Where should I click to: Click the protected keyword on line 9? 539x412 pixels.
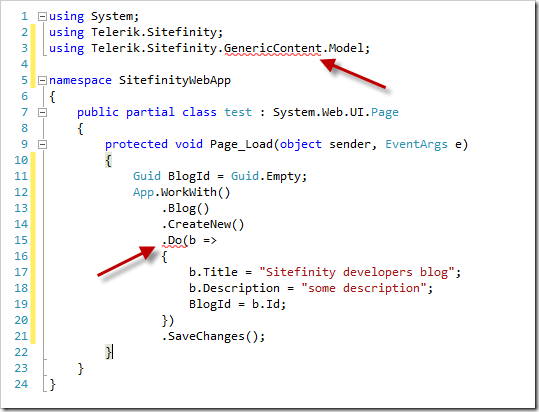point(136,144)
